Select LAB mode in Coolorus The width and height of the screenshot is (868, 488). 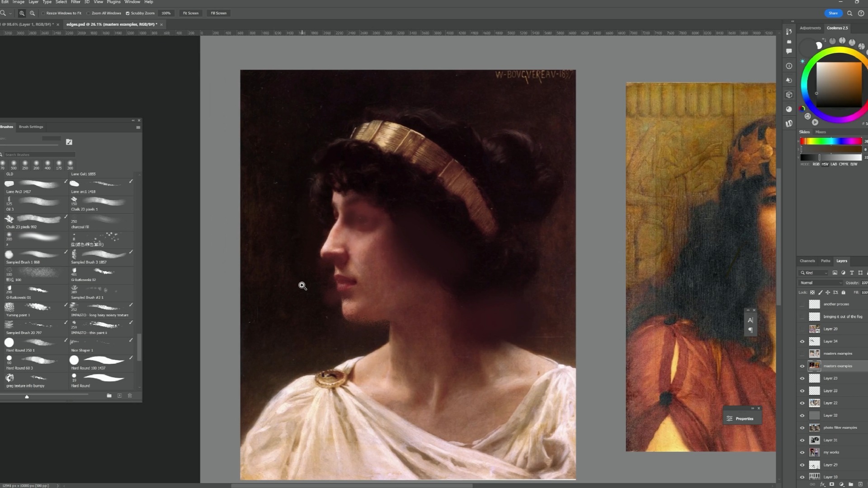click(834, 164)
